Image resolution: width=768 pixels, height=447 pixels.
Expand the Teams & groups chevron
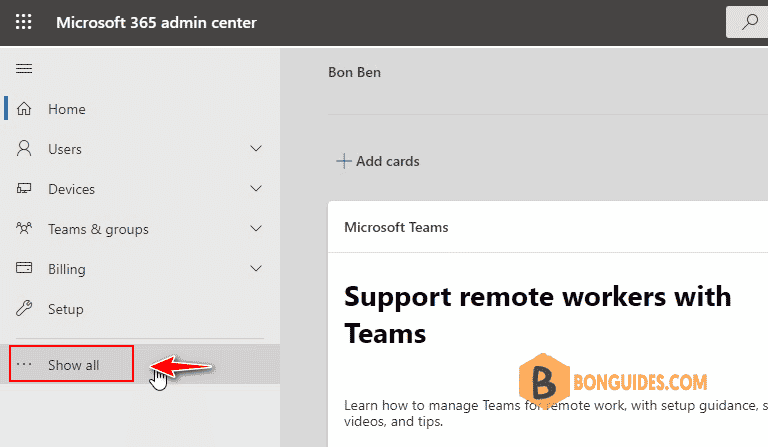[x=256, y=229]
